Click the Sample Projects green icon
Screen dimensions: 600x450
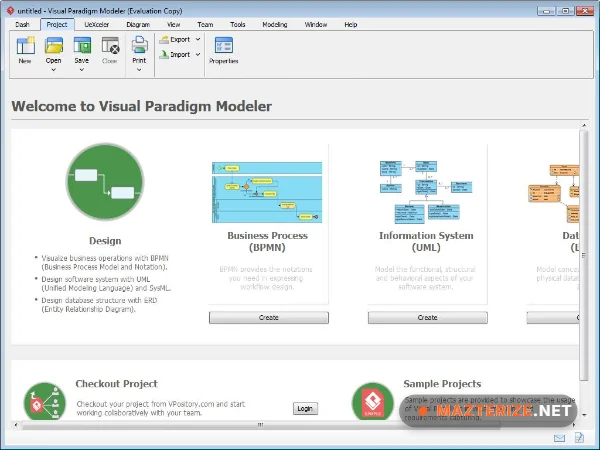pos(372,402)
